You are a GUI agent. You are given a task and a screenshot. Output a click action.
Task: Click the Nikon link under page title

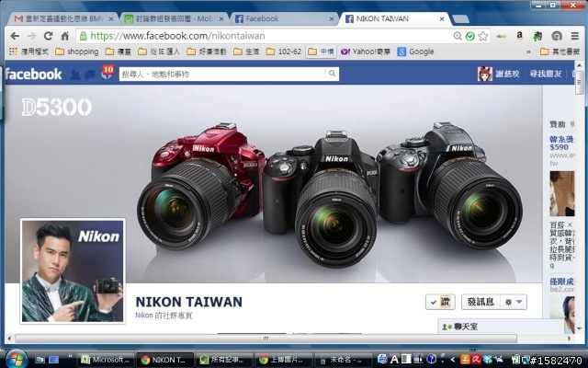(x=144, y=316)
